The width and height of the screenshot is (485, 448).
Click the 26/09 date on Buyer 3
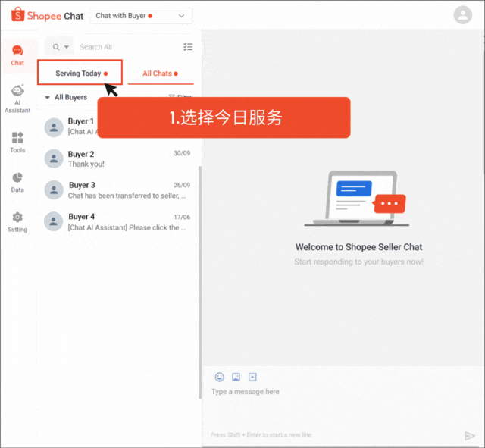click(182, 185)
